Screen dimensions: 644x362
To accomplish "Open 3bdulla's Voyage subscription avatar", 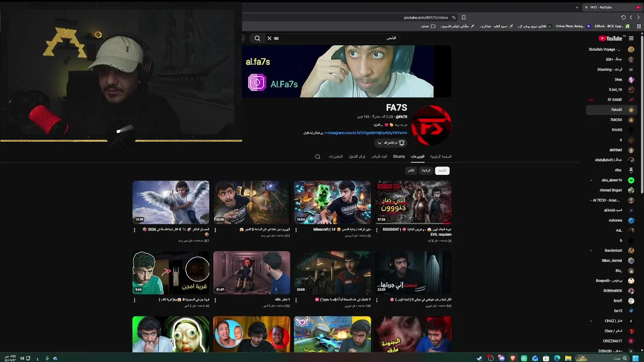I will click(631, 49).
